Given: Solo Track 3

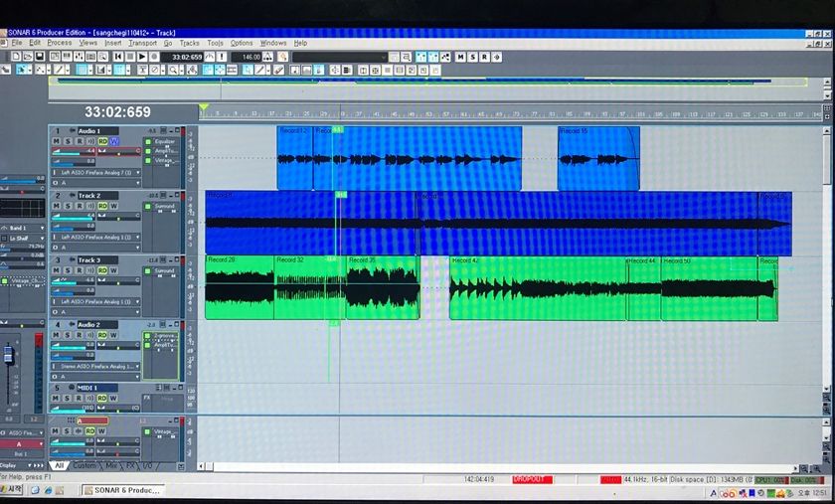Looking at the screenshot, I should [x=68, y=270].
